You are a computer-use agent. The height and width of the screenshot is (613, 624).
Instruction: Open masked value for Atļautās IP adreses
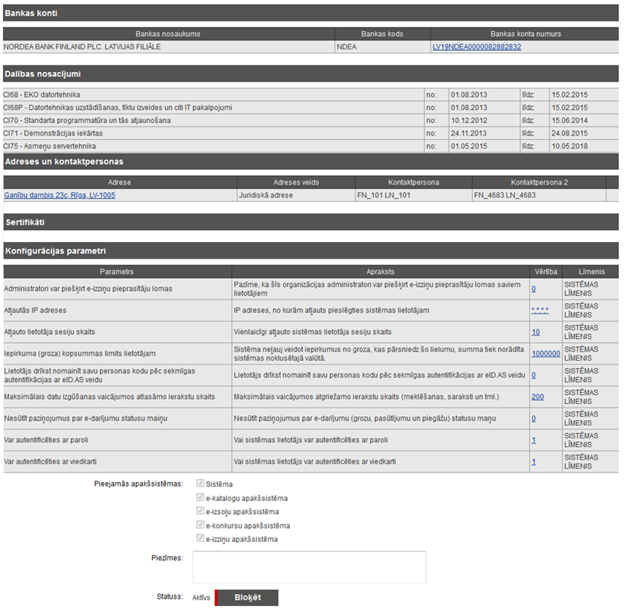[x=540, y=310]
